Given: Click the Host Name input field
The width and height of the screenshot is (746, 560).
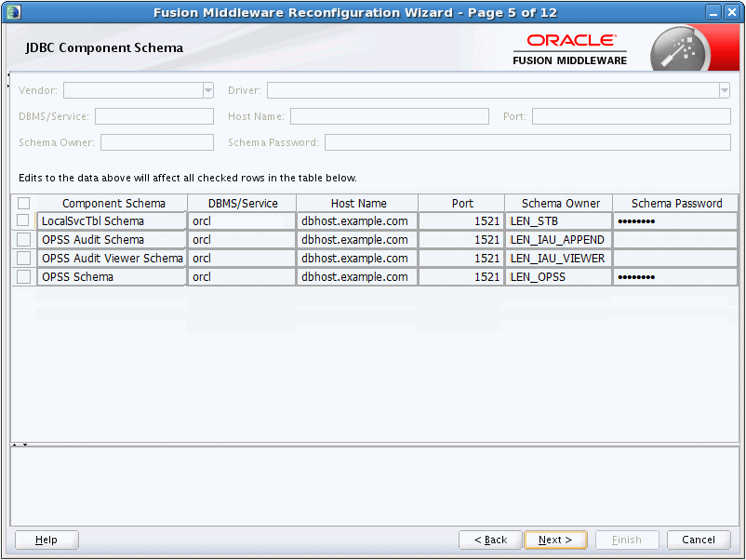Looking at the screenshot, I should (x=389, y=116).
